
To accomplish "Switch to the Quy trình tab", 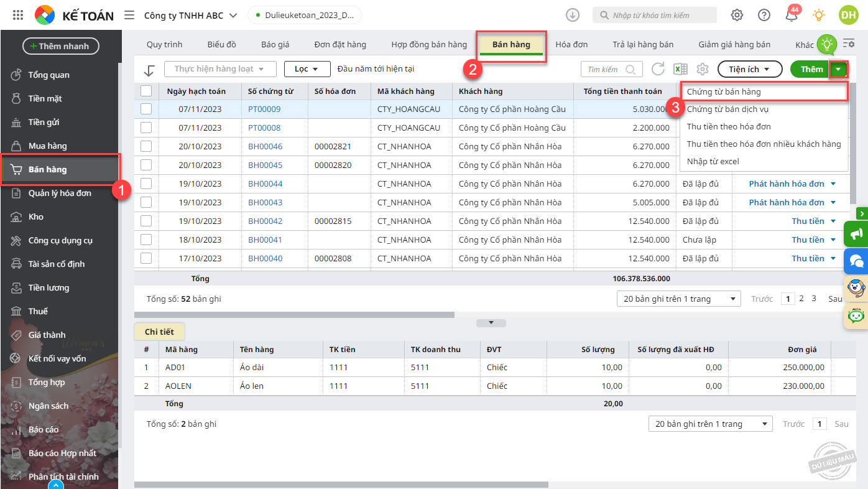I will point(164,45).
